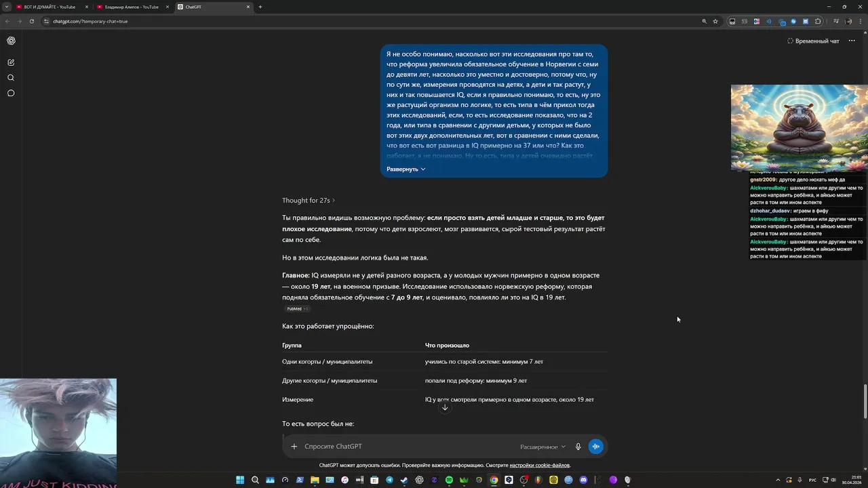Viewport: 868px width, 488px height.
Task: Open the настройки cookie-файлов link
Action: tap(540, 465)
